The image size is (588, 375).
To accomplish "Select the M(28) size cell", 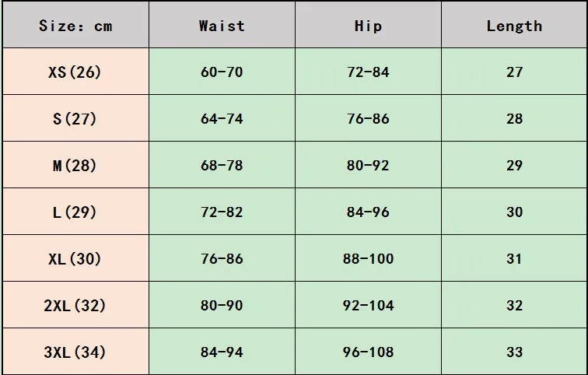I will point(75,166).
